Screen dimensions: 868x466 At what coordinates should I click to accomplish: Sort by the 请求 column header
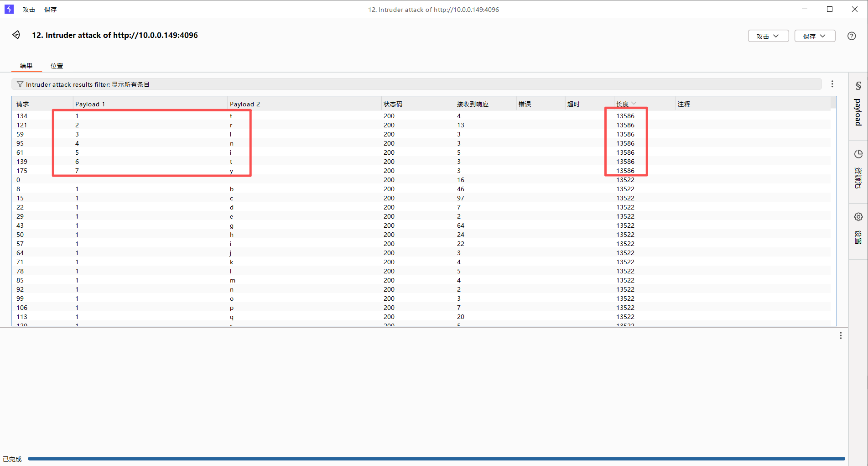point(42,104)
